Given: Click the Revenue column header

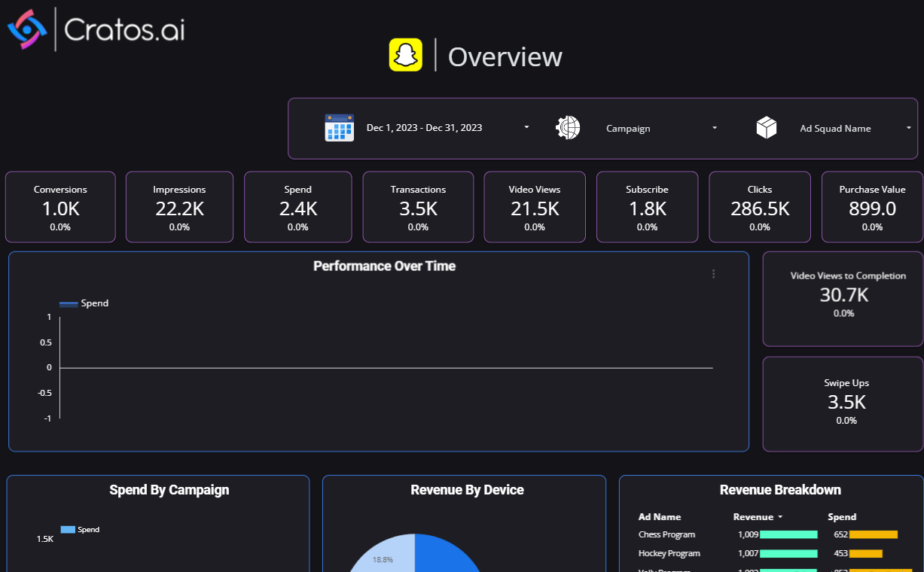Looking at the screenshot, I should [753, 517].
